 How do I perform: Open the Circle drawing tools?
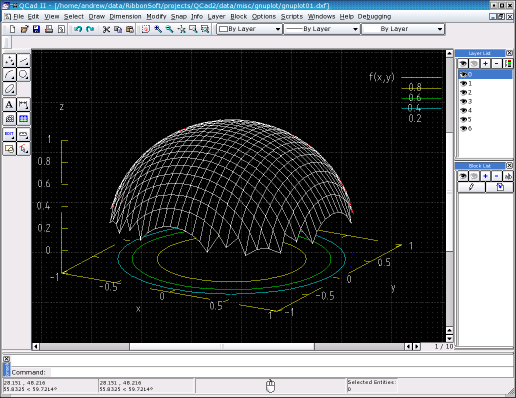(x=23, y=75)
